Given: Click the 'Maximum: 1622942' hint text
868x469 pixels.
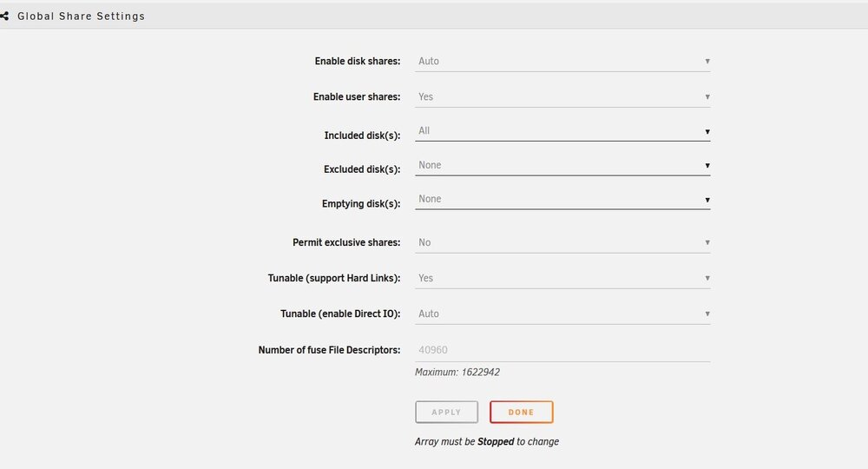Looking at the screenshot, I should [x=457, y=372].
